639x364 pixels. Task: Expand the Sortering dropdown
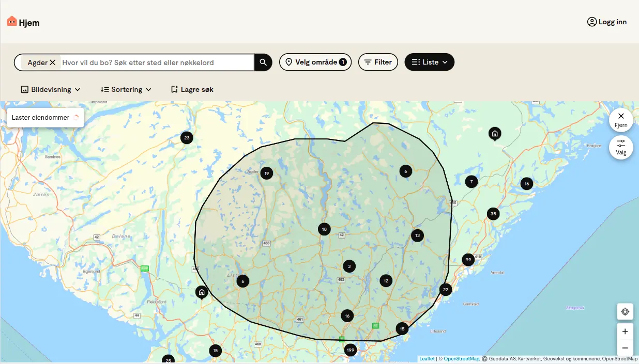click(125, 89)
